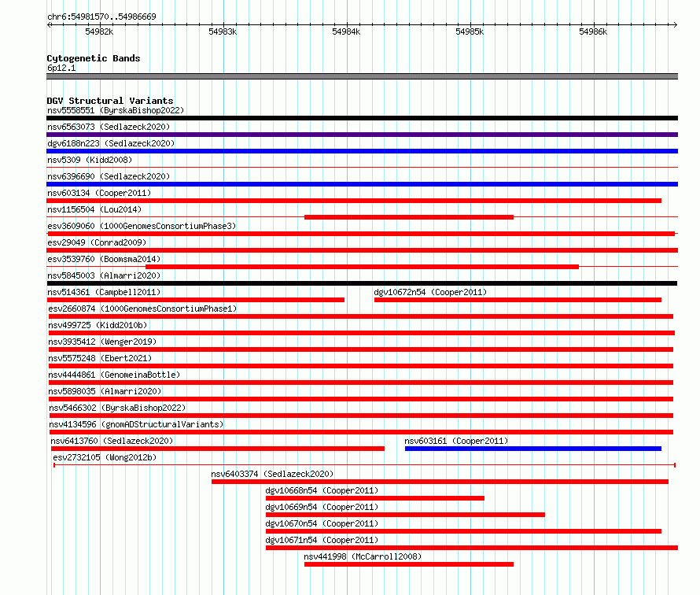Image resolution: width=700 pixels, height=595 pixels.
Task: Open dgv10668n54 (Cooper2011) label
Action: (x=322, y=490)
